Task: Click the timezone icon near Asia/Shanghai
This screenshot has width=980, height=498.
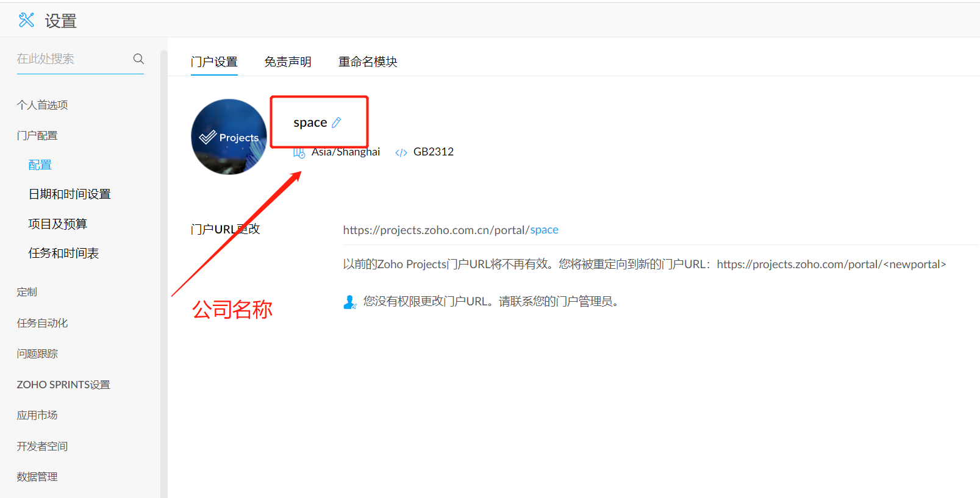Action: tap(299, 152)
